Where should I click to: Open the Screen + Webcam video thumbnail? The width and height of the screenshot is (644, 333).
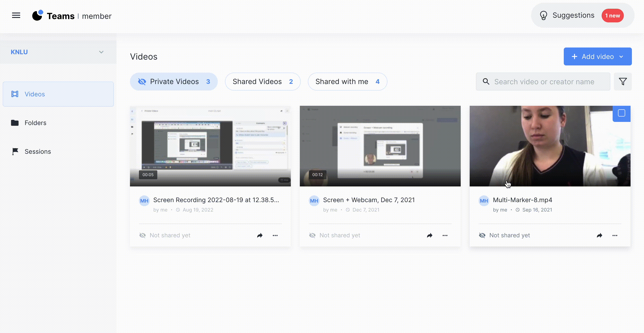click(380, 146)
